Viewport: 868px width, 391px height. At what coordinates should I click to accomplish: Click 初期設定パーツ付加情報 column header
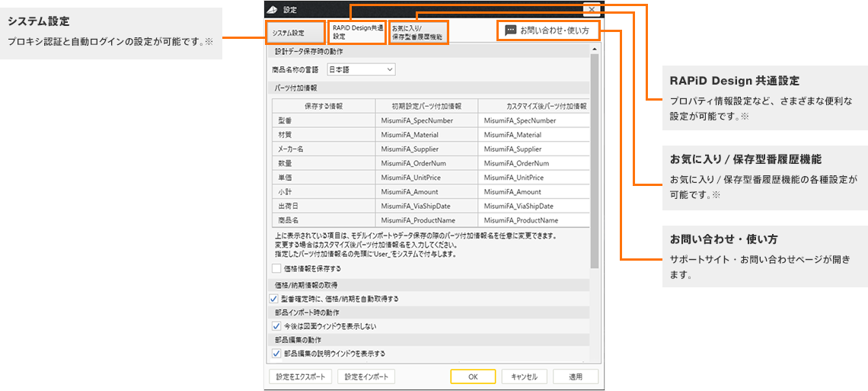point(426,106)
